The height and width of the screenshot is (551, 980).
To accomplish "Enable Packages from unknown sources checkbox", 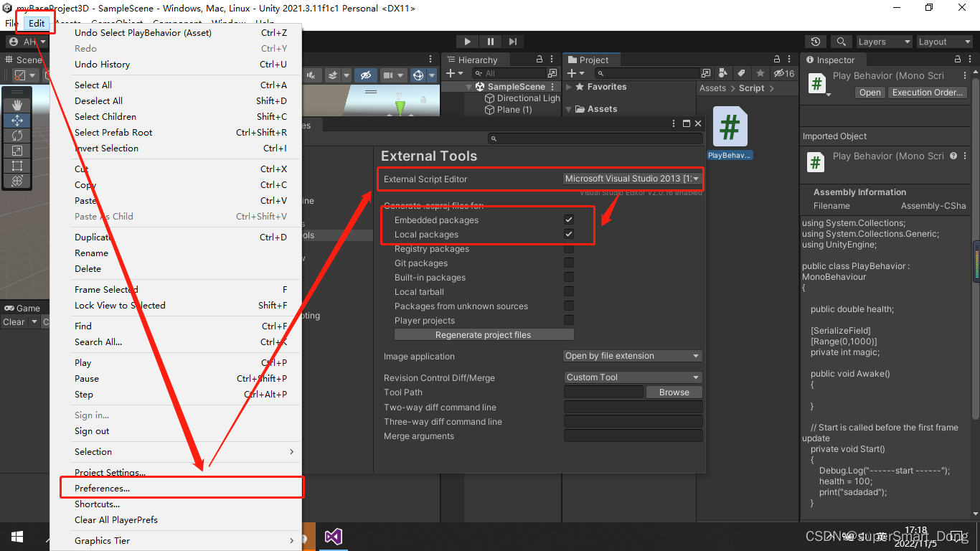I will [569, 306].
